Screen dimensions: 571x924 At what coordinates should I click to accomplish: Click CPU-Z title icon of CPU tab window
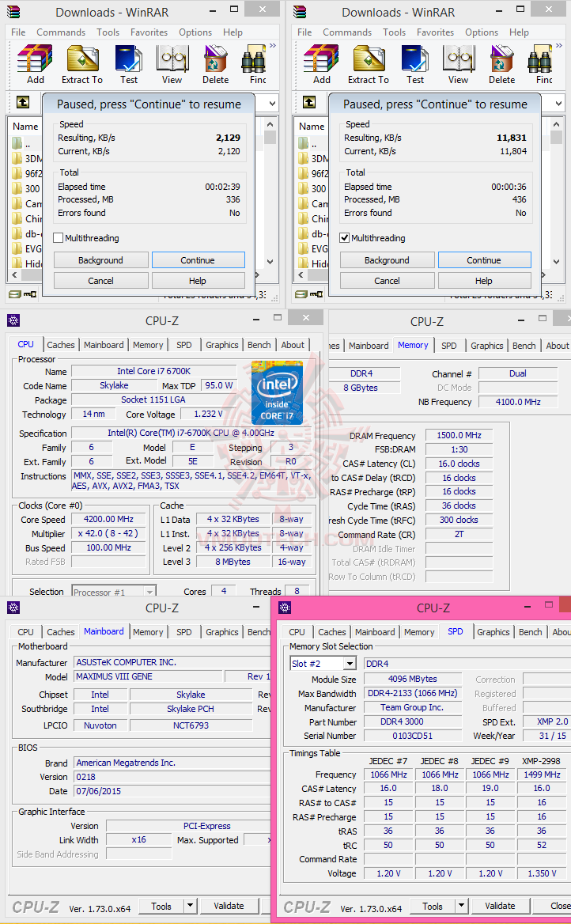[13, 320]
